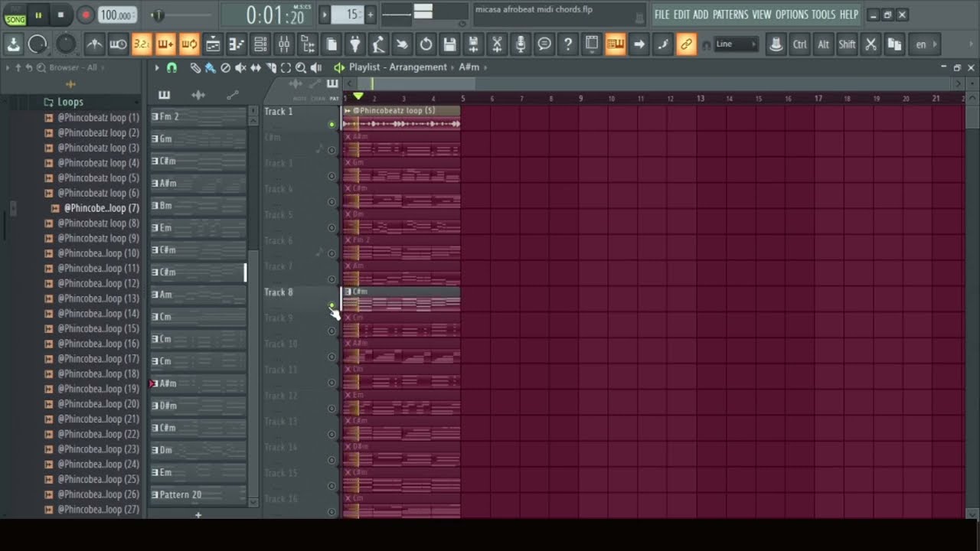Click the Ctrl modifier button
The width and height of the screenshot is (980, 551).
(800, 44)
